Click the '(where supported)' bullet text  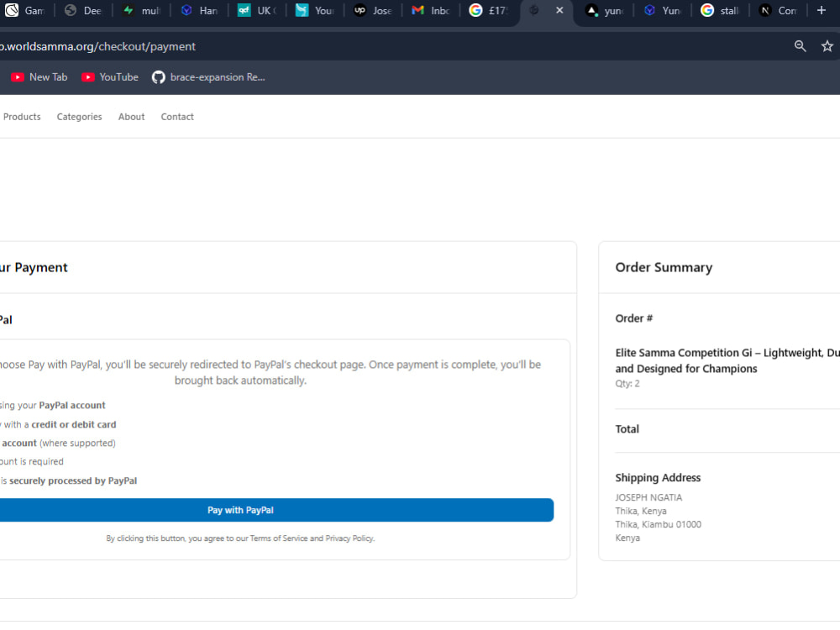77,443
